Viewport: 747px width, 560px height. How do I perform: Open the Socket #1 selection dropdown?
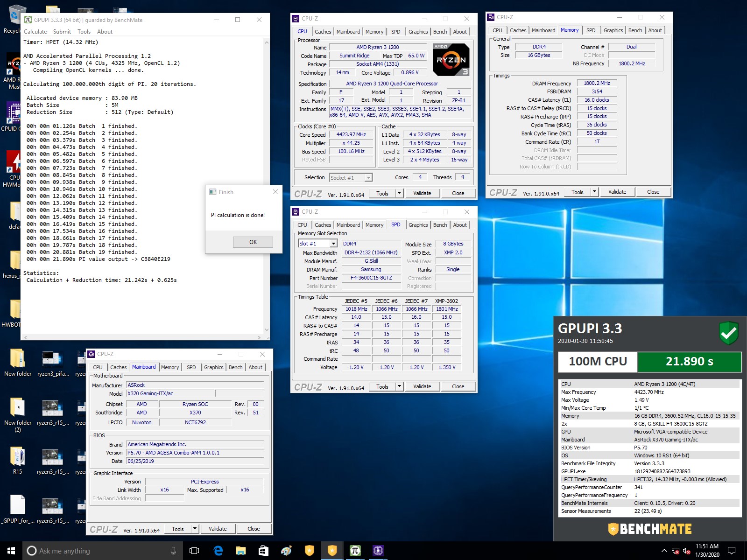[x=351, y=177]
